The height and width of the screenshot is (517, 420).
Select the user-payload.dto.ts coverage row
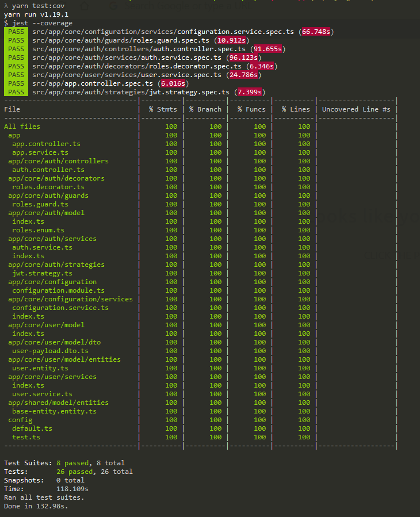click(50, 351)
